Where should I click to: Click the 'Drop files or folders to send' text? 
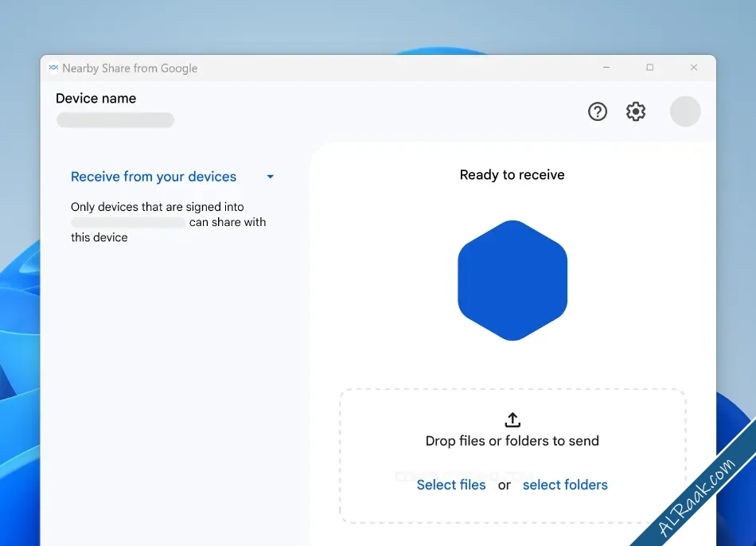(x=512, y=441)
